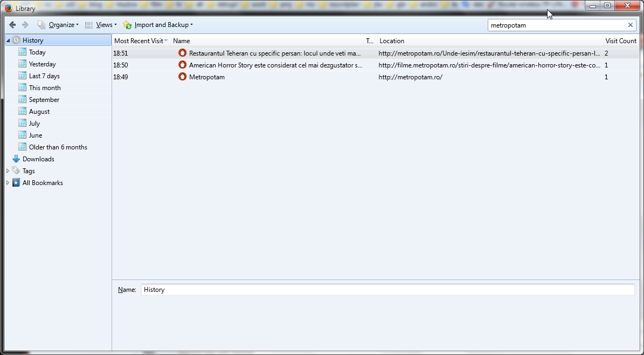Screen dimensions: 644x355
Task: Click the http://metropotam.ro/ location cell
Action: point(410,77)
